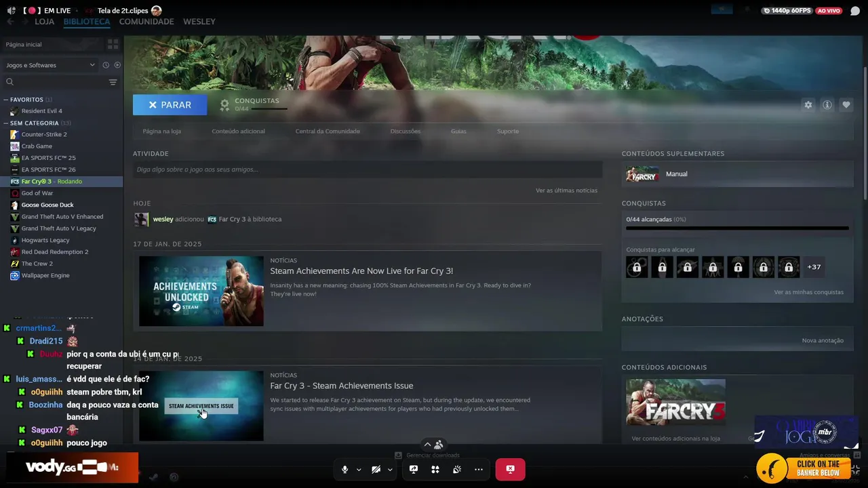The height and width of the screenshot is (488, 868).
Task: Toggle camera in meeting toolbar
Action: click(376, 469)
